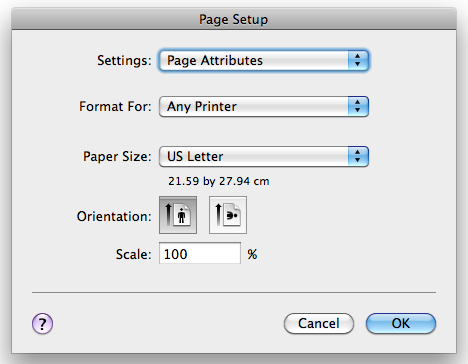
Task: Open the Paper Size dropdown showing US Letter
Action: 264,156
